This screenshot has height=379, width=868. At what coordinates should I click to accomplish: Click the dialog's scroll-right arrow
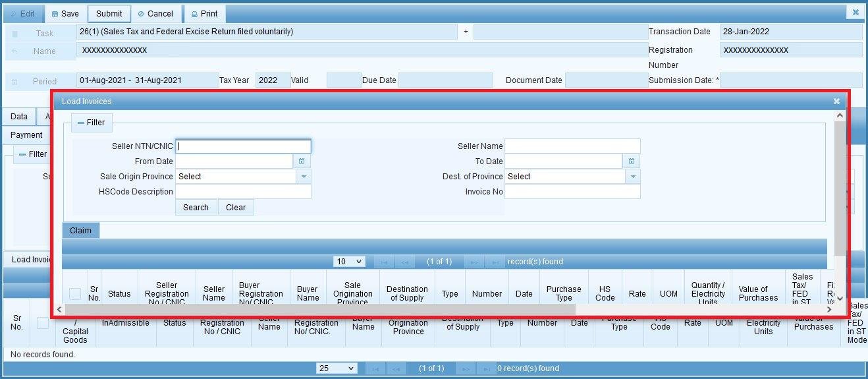click(829, 309)
